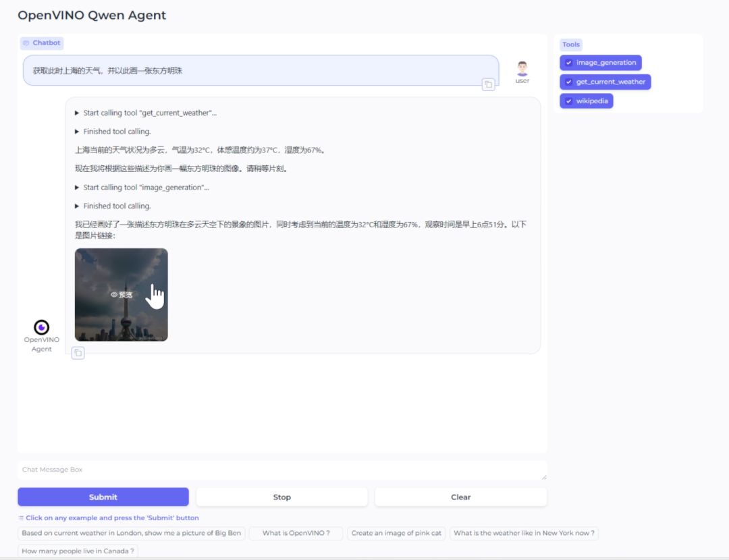
Task: Select the London Big Ben weather example
Action: pyautogui.click(x=131, y=533)
